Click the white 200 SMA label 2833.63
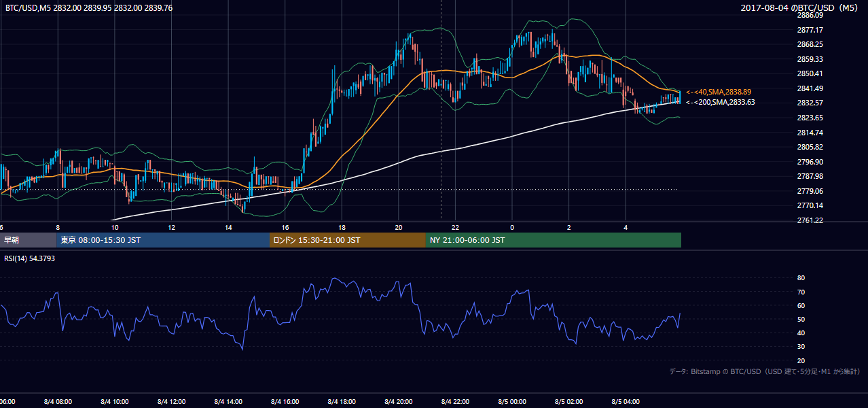 720,102
